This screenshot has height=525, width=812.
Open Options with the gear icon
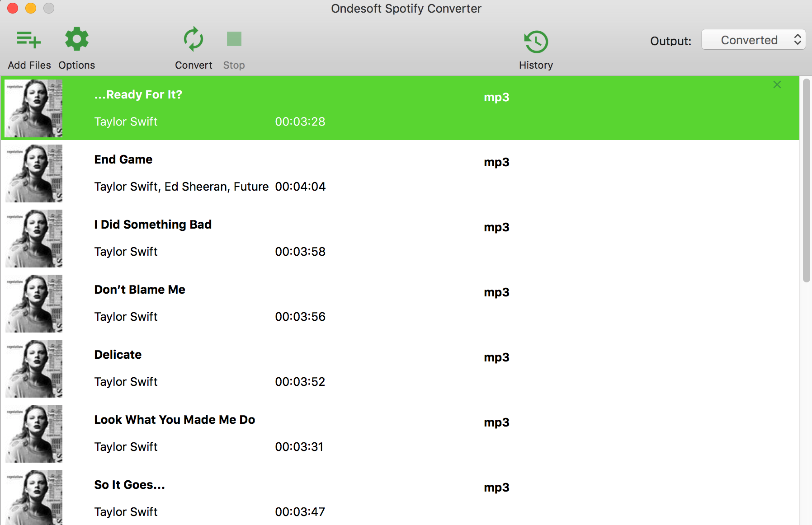(76, 39)
